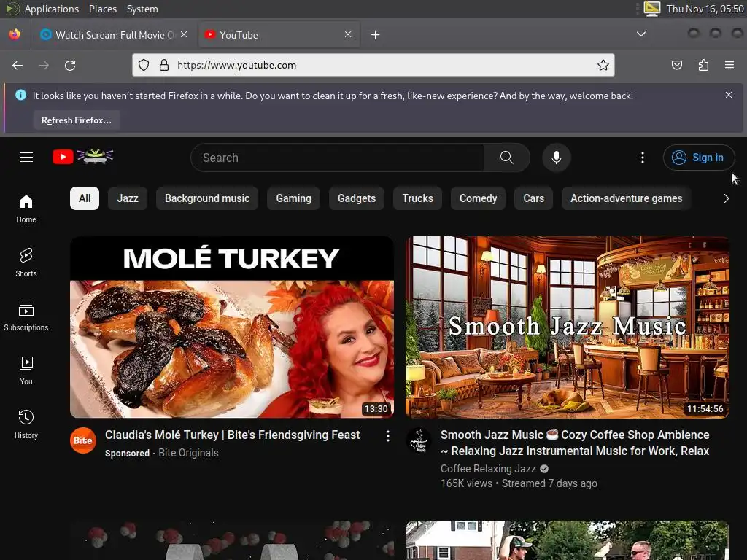The height and width of the screenshot is (560, 747).
Task: Click the Firefox URL address bar
Action: coord(373,65)
